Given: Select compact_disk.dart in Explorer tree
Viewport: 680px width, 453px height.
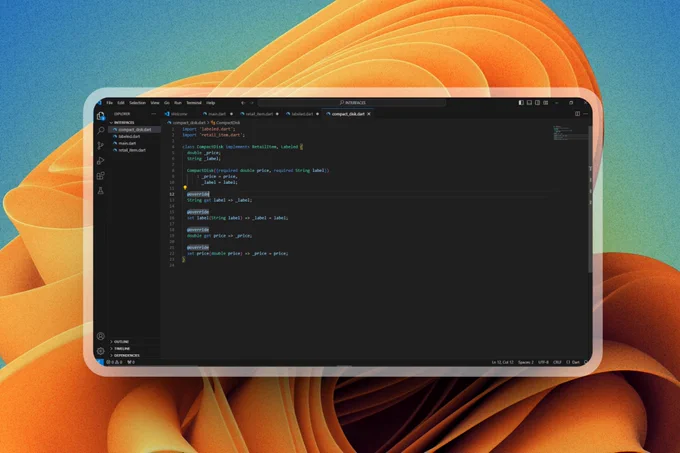Looking at the screenshot, I should tap(134, 130).
